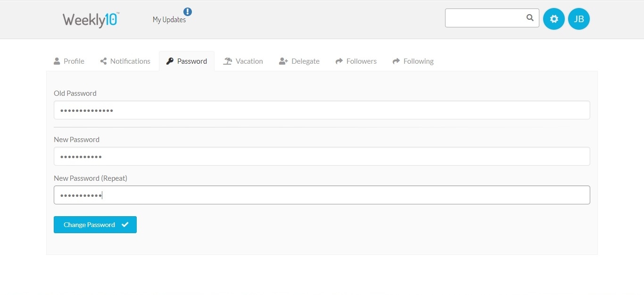Image resolution: width=644 pixels, height=295 pixels.
Task: Click the key icon on Password tab
Action: tap(170, 61)
